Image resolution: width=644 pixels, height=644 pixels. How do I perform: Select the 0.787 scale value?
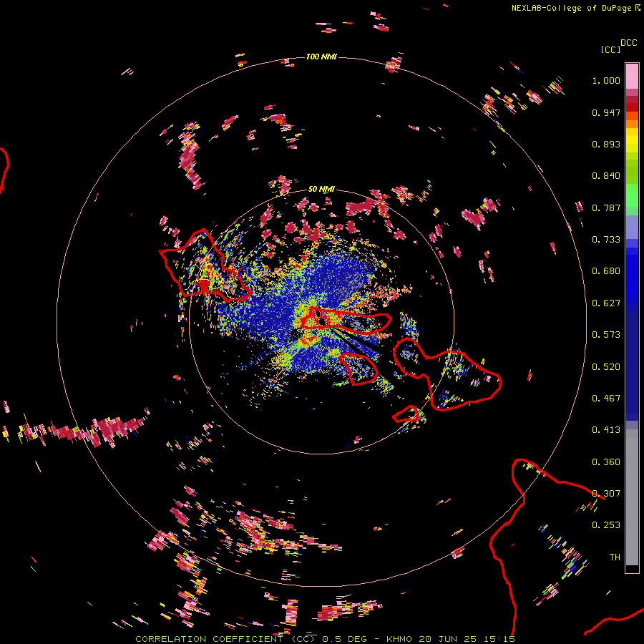point(606,208)
